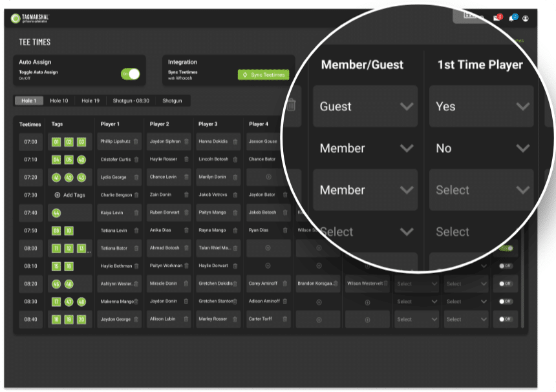Delete Phillip Lipshutz from Player 1

click(x=136, y=141)
